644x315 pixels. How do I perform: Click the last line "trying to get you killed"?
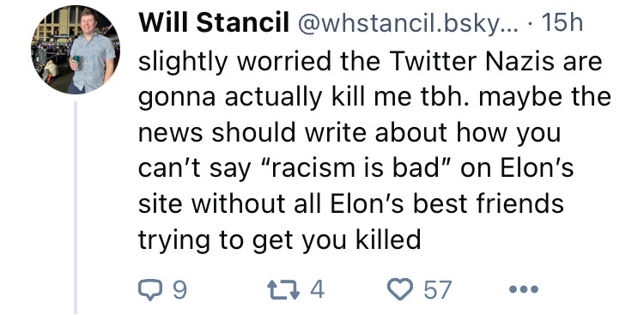point(280,240)
